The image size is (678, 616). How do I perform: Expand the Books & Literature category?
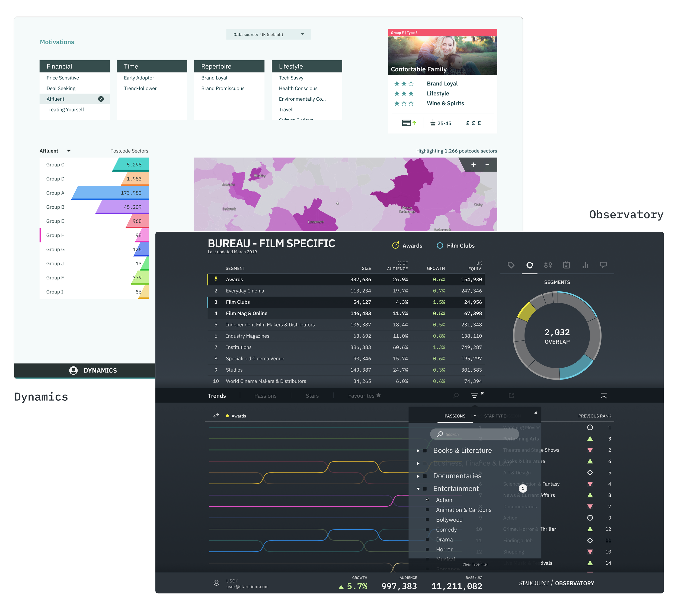[418, 451]
